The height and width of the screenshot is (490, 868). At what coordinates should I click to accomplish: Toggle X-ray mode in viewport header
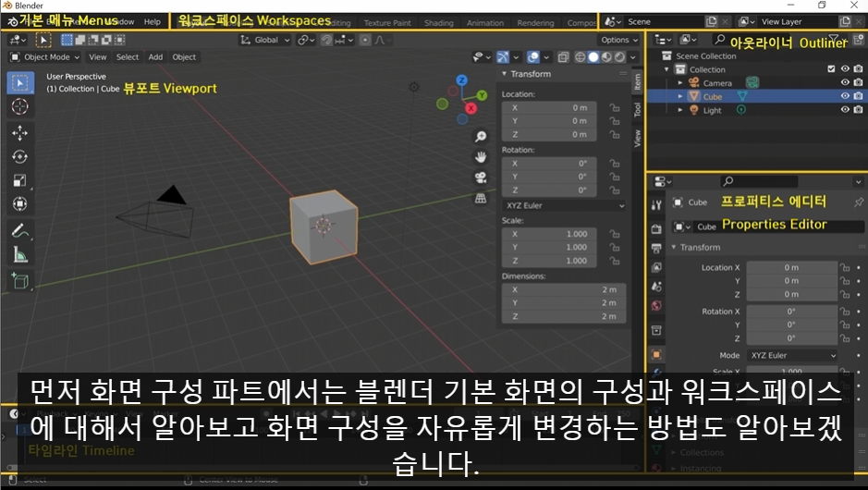[x=564, y=57]
